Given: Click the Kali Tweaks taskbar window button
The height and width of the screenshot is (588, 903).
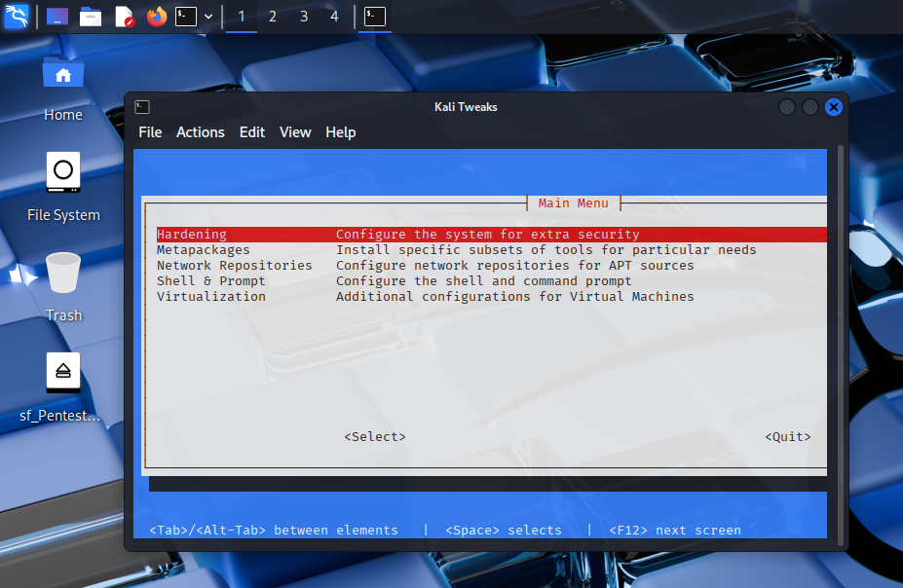Looking at the screenshot, I should point(375,17).
